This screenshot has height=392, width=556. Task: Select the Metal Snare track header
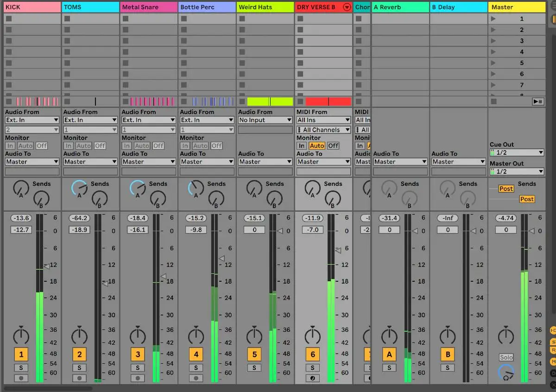coord(149,7)
